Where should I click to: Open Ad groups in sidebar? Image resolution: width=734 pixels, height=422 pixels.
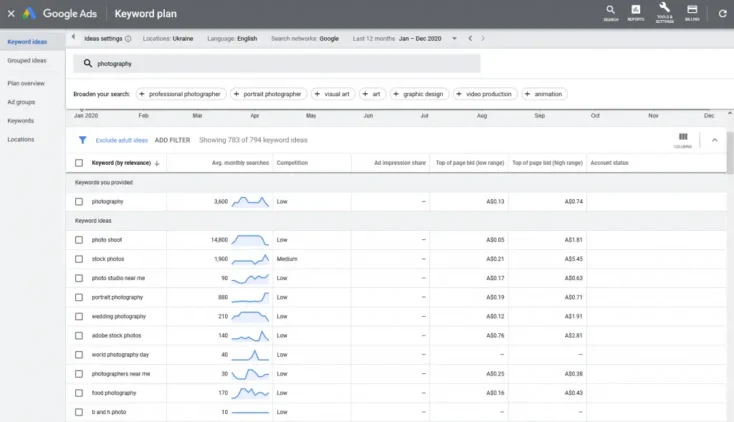[x=21, y=102]
